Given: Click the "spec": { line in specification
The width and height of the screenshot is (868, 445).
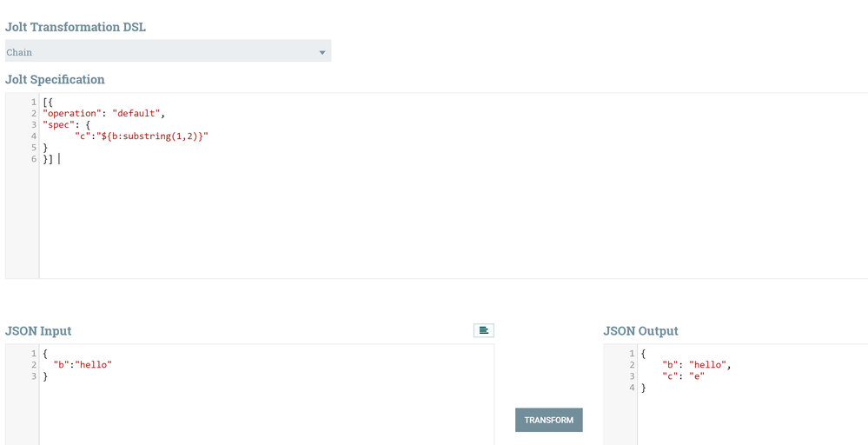Looking at the screenshot, I should pyautogui.click(x=66, y=125).
